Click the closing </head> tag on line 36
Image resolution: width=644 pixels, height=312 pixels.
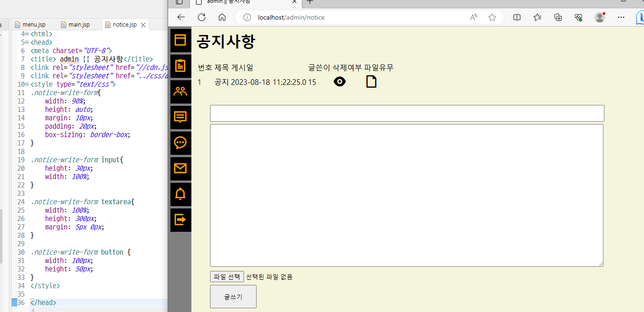coord(43,303)
